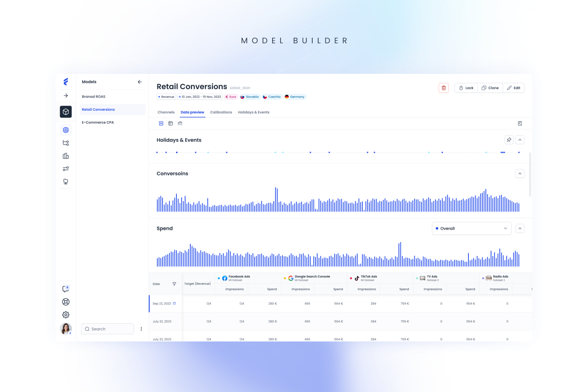
Task: Click the TikTok Ads logo icon
Action: pos(357,278)
